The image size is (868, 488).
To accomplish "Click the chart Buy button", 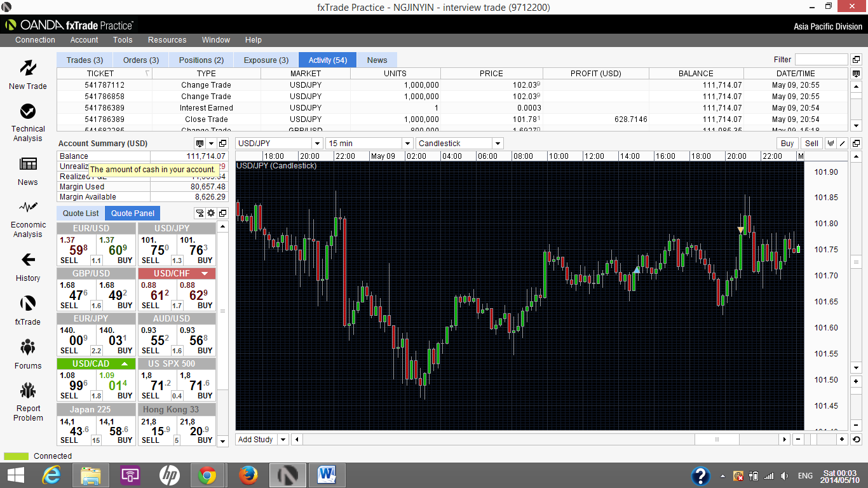I will (x=787, y=144).
